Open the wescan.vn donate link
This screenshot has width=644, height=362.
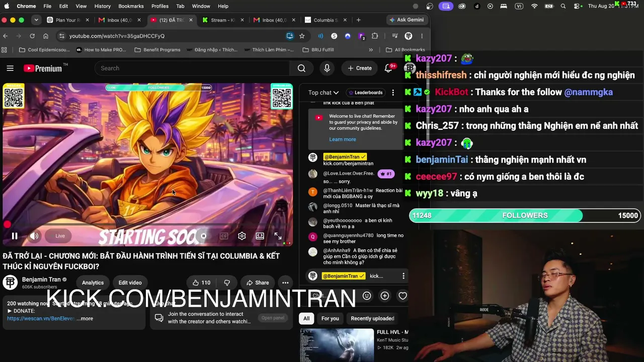tap(41, 318)
